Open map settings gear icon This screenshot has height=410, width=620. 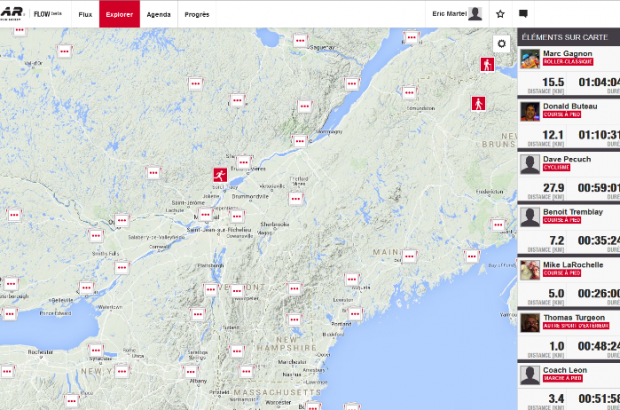tap(501, 44)
